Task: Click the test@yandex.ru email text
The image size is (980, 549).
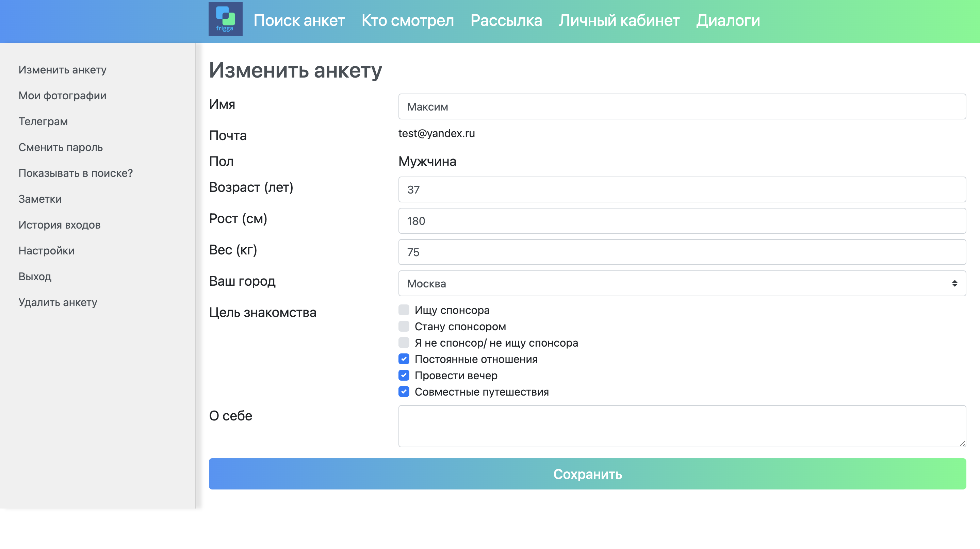Action: [436, 133]
